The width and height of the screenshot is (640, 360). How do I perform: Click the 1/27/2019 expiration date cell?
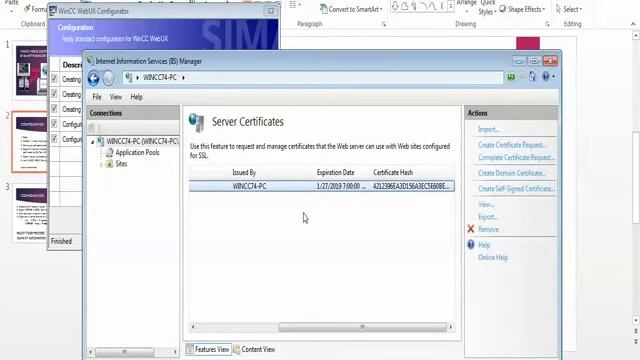340,186
